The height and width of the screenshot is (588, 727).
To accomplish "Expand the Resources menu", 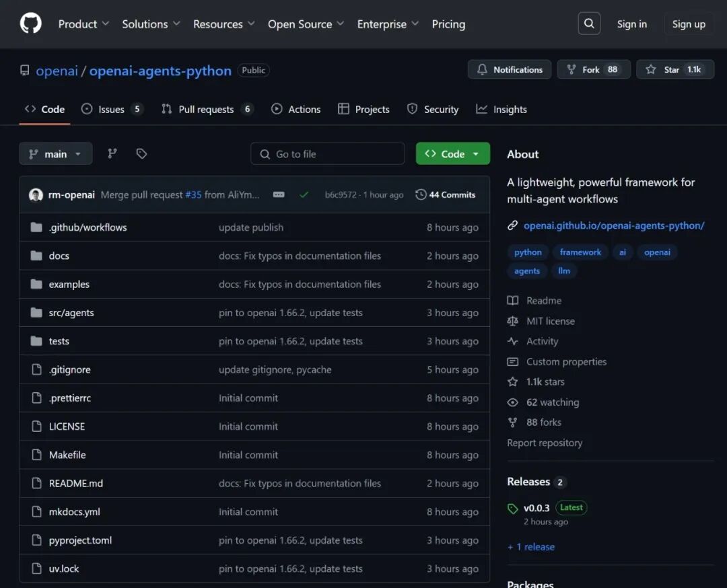I will click(224, 24).
